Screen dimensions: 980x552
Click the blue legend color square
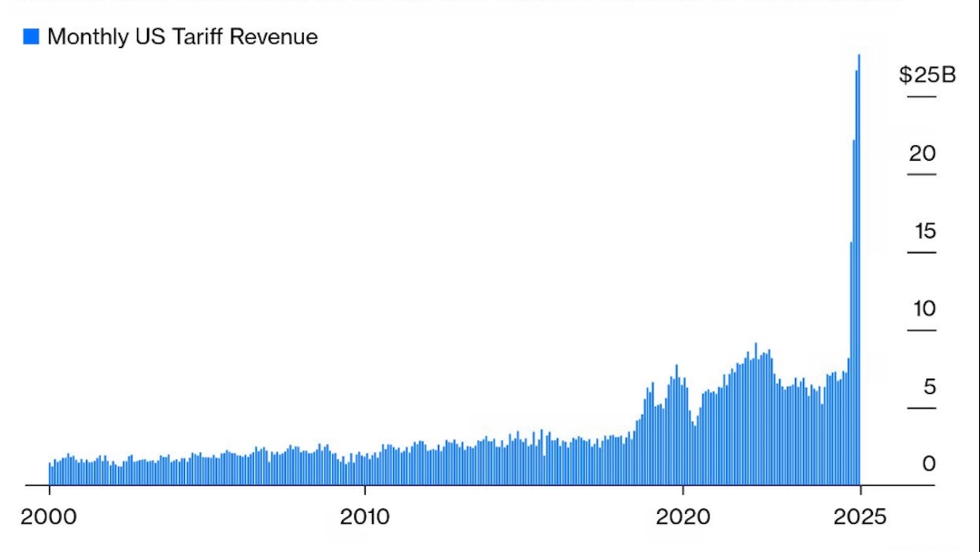(31, 37)
